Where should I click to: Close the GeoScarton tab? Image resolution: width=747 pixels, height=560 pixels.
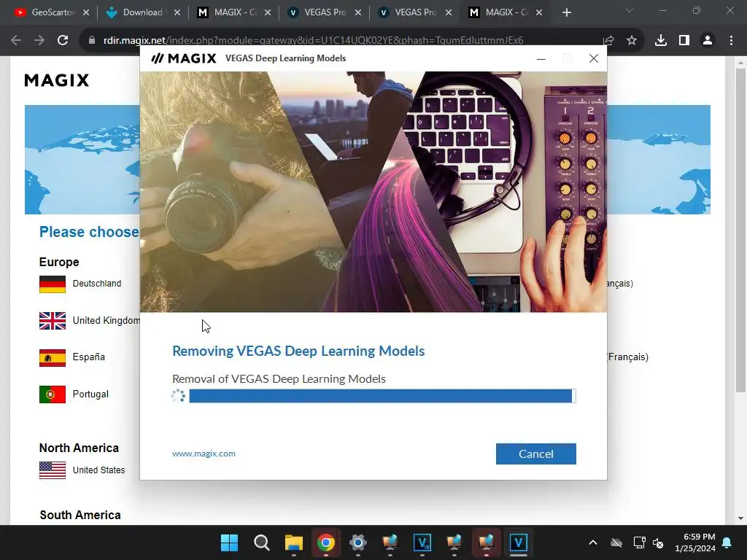(x=86, y=13)
